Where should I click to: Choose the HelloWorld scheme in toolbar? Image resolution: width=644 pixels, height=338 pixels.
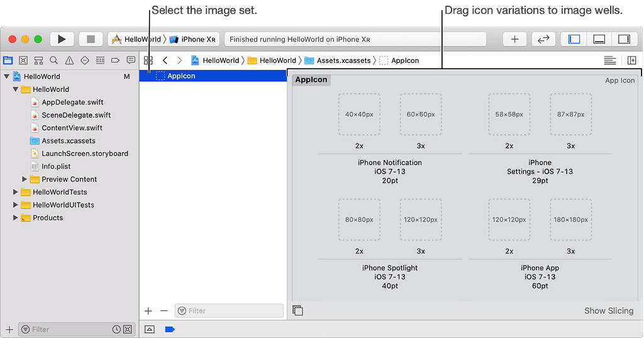(x=136, y=39)
